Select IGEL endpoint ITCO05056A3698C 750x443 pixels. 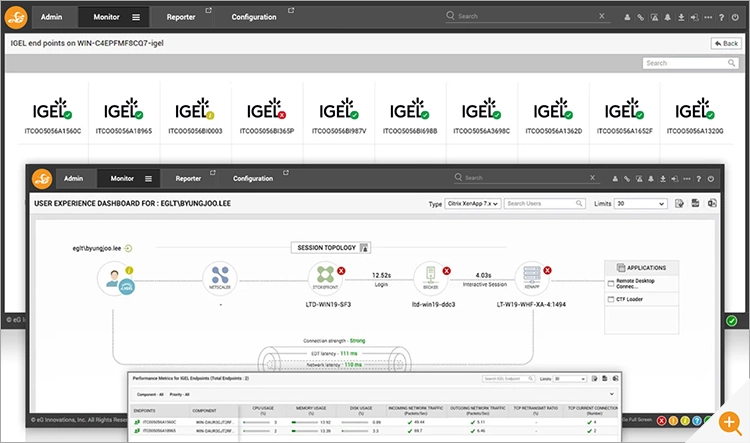[x=482, y=116]
